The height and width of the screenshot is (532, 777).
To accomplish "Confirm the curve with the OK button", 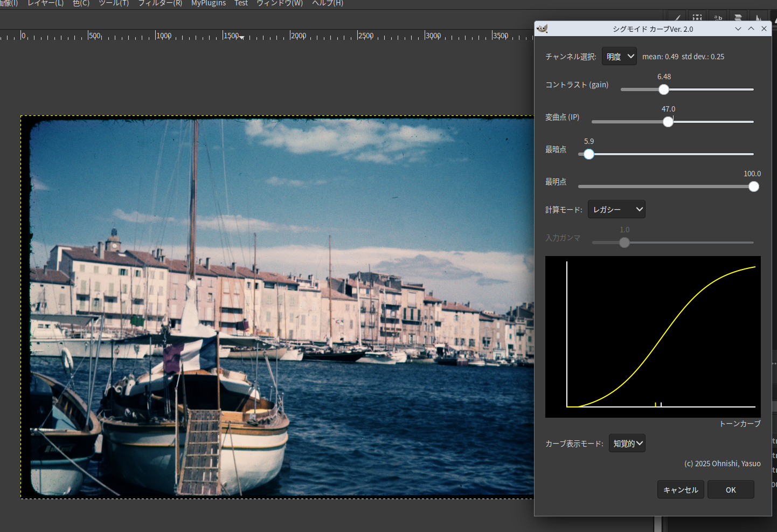I will (x=731, y=490).
